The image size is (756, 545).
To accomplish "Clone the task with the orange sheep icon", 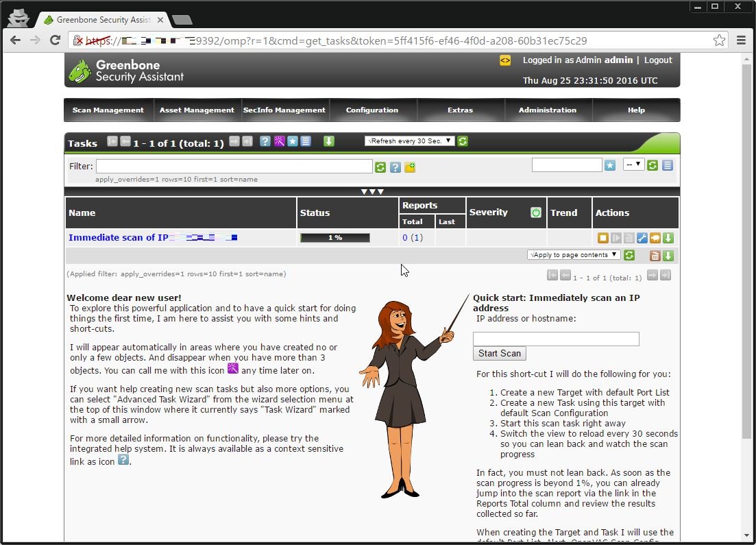I will point(655,238).
